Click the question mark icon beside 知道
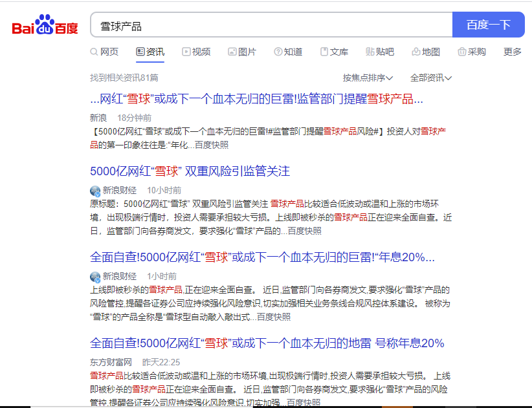 [278, 52]
